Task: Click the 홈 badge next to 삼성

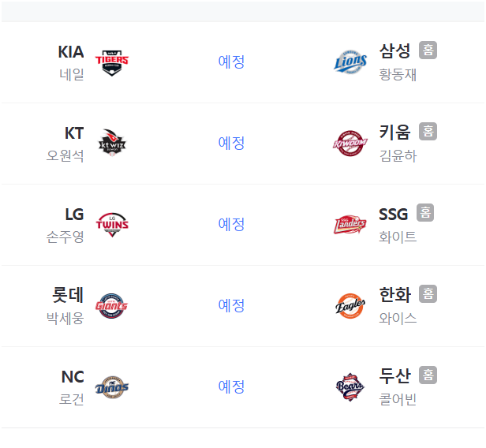Action: [x=428, y=50]
